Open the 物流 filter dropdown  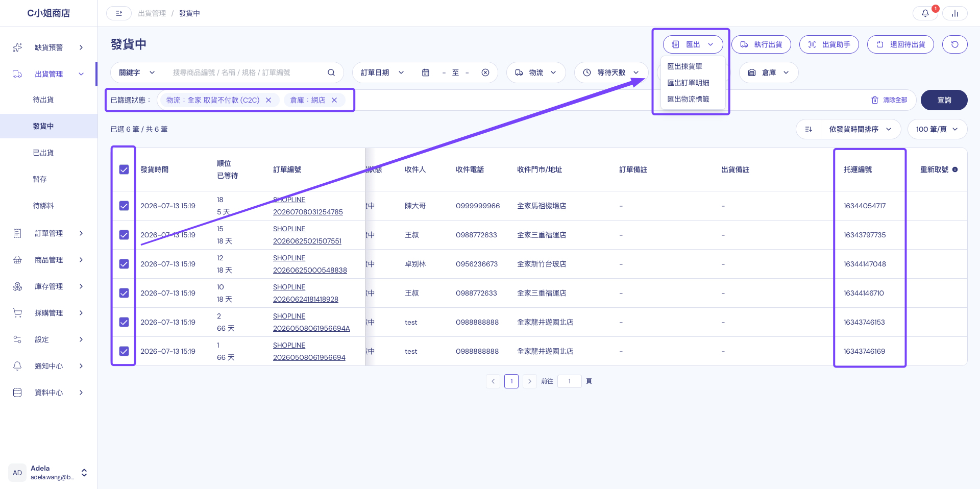(536, 72)
